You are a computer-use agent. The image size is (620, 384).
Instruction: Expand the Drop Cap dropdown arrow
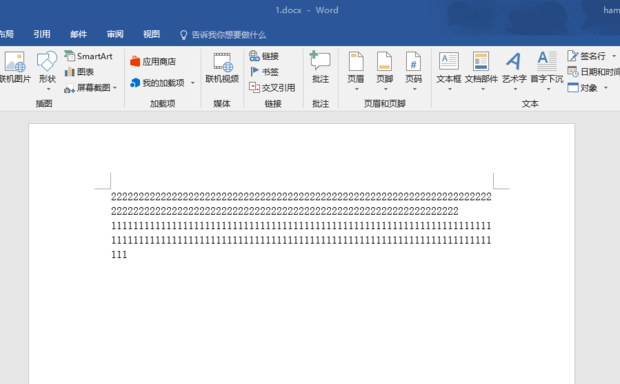coord(548,89)
